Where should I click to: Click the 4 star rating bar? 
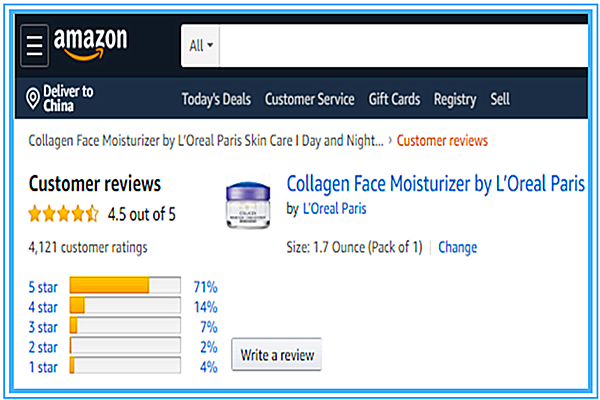click(x=125, y=305)
